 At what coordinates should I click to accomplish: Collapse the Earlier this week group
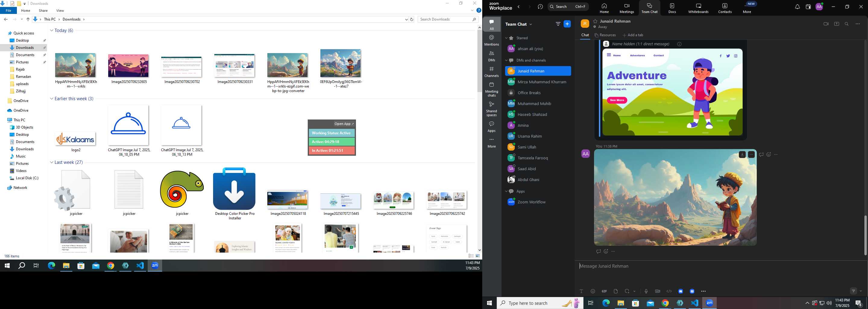pos(52,99)
